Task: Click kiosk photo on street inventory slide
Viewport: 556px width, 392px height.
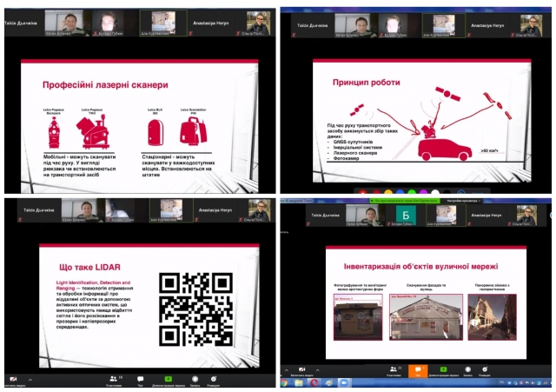Action: tap(358, 316)
